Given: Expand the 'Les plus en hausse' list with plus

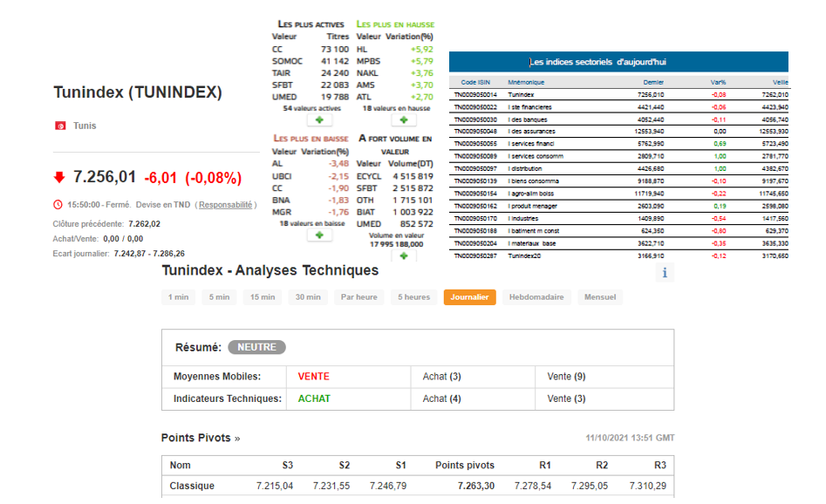Looking at the screenshot, I should click(x=402, y=119).
